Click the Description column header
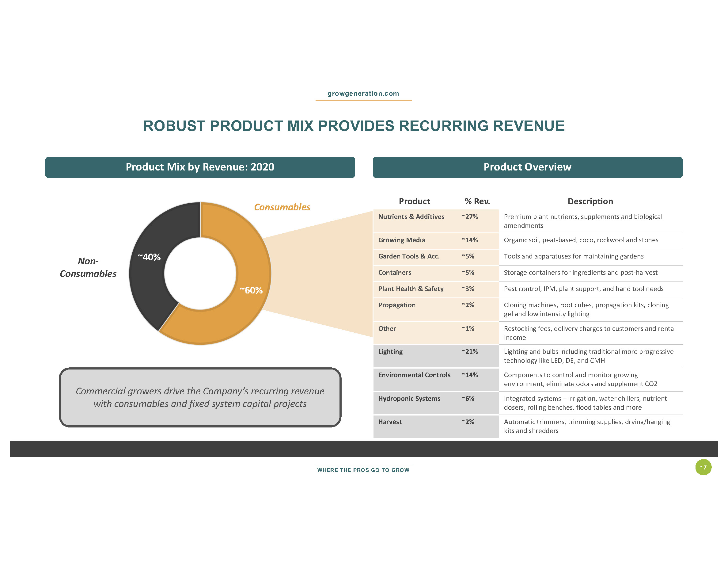Screen dimensions: 728x563 [590, 201]
